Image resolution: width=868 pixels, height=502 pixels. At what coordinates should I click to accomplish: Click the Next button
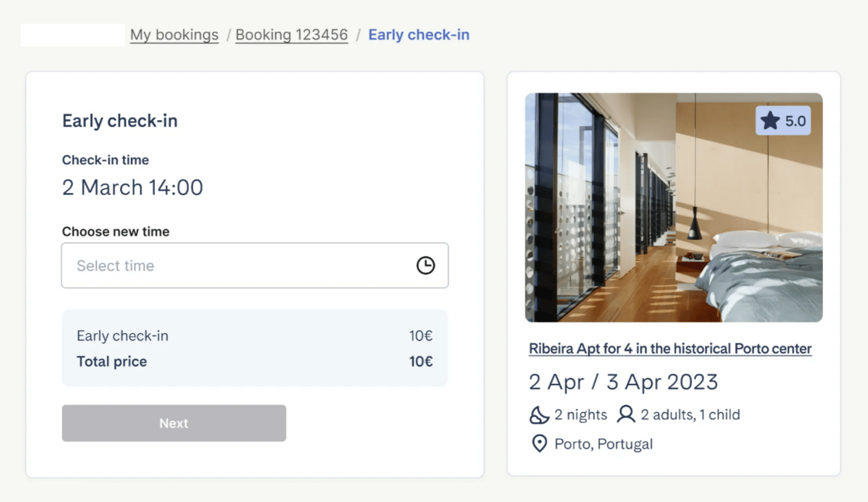pyautogui.click(x=174, y=423)
